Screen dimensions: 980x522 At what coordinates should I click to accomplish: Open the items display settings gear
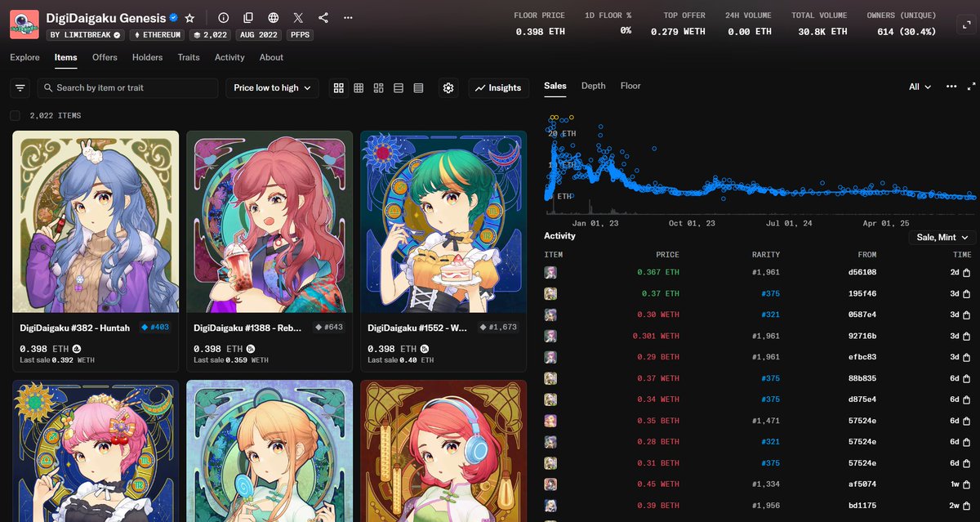(448, 87)
